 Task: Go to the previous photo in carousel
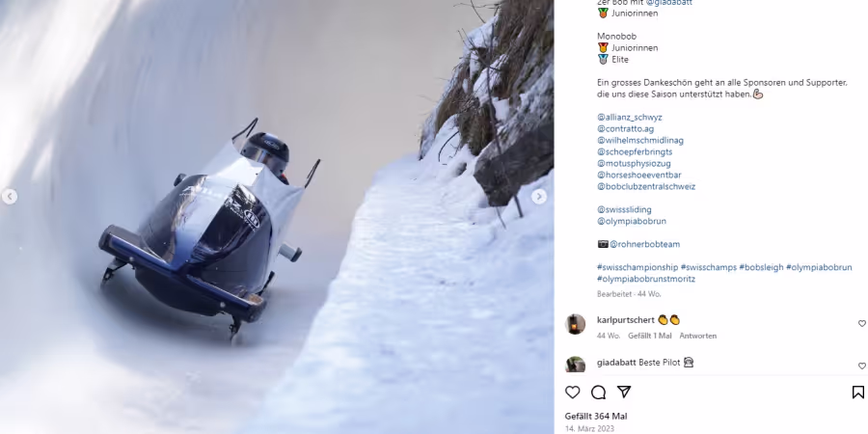tap(9, 197)
